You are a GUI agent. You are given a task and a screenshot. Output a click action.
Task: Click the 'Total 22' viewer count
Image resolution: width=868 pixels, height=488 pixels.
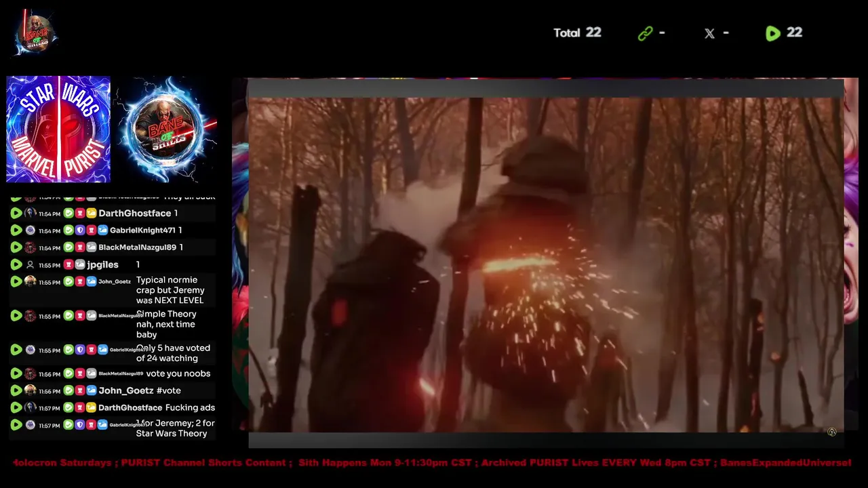pyautogui.click(x=577, y=33)
